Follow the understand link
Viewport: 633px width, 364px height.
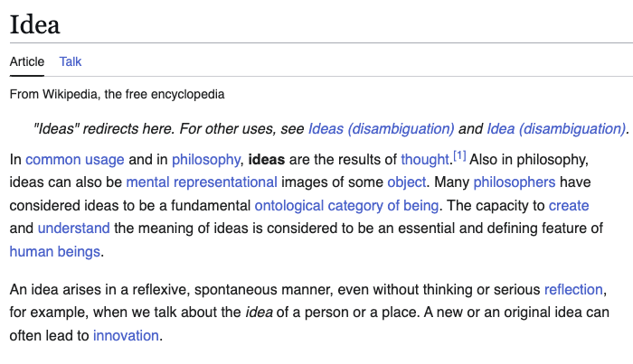point(74,229)
